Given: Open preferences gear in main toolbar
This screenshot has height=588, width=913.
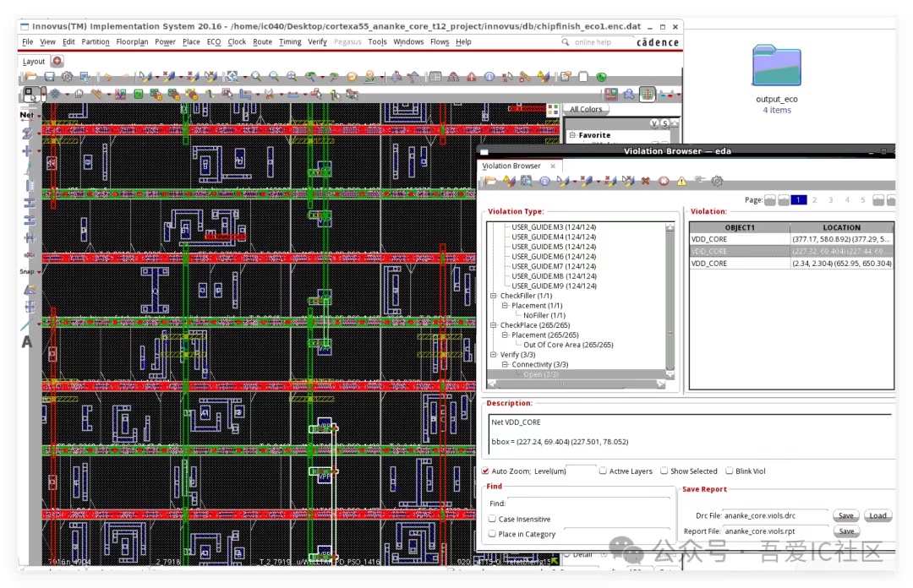Looking at the screenshot, I should click(x=67, y=76).
